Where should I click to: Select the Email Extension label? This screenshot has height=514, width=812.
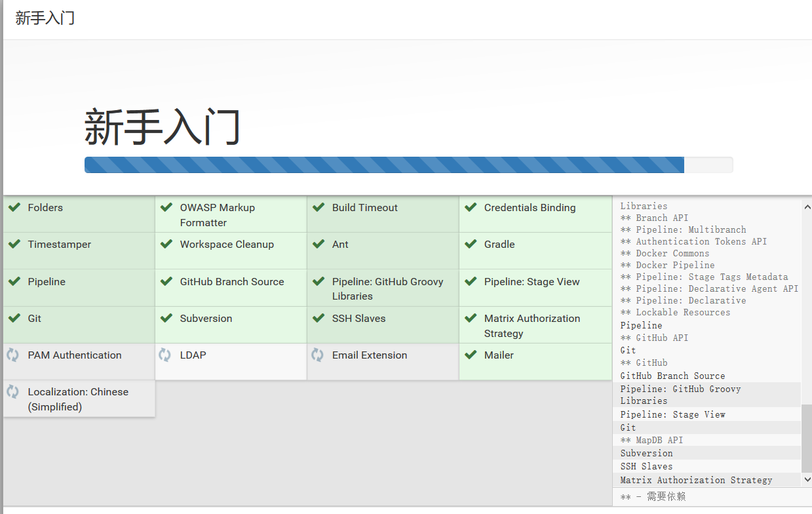pyautogui.click(x=370, y=355)
